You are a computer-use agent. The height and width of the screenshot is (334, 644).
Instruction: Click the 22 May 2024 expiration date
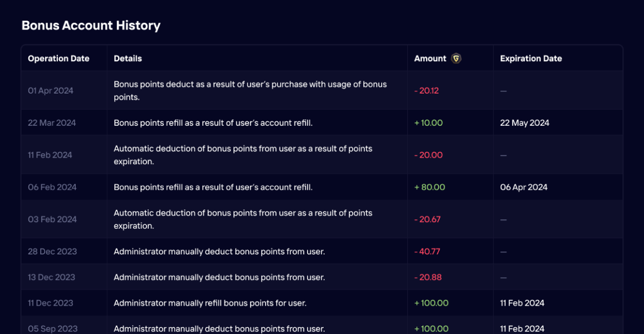(x=524, y=123)
